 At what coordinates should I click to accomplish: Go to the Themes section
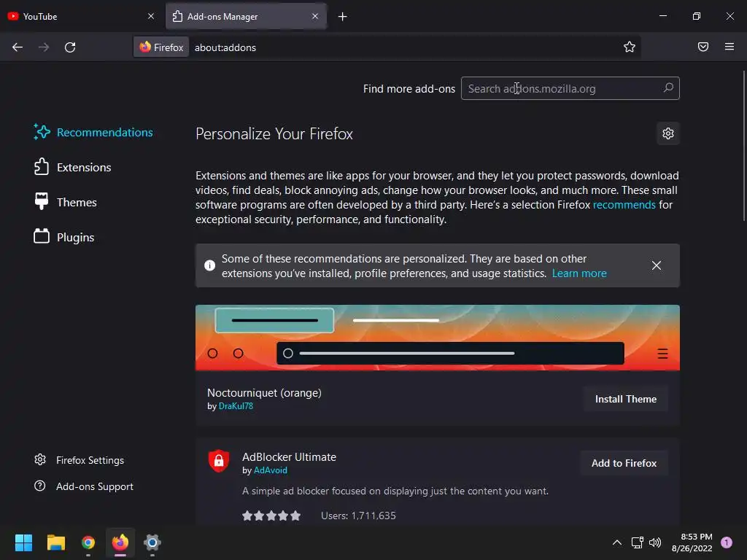point(65,203)
